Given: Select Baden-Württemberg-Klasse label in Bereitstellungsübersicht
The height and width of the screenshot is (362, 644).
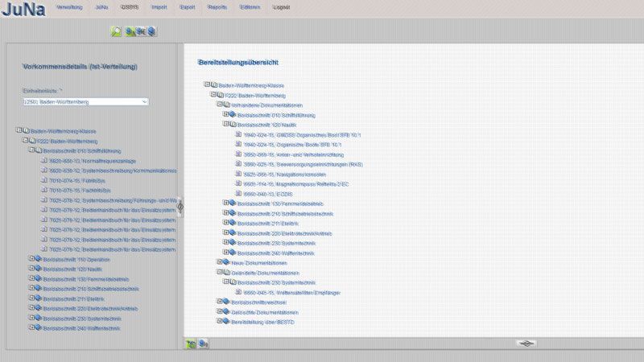Looking at the screenshot, I should coord(251,85).
